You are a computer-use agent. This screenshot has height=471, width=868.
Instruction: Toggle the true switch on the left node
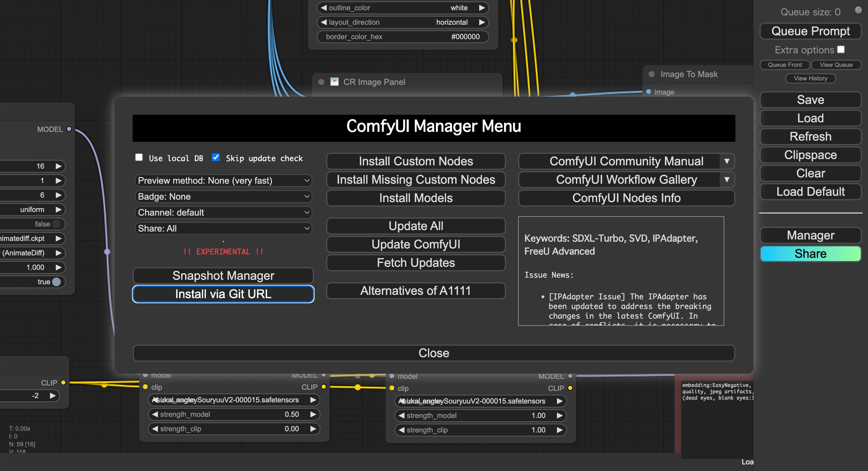pos(56,282)
